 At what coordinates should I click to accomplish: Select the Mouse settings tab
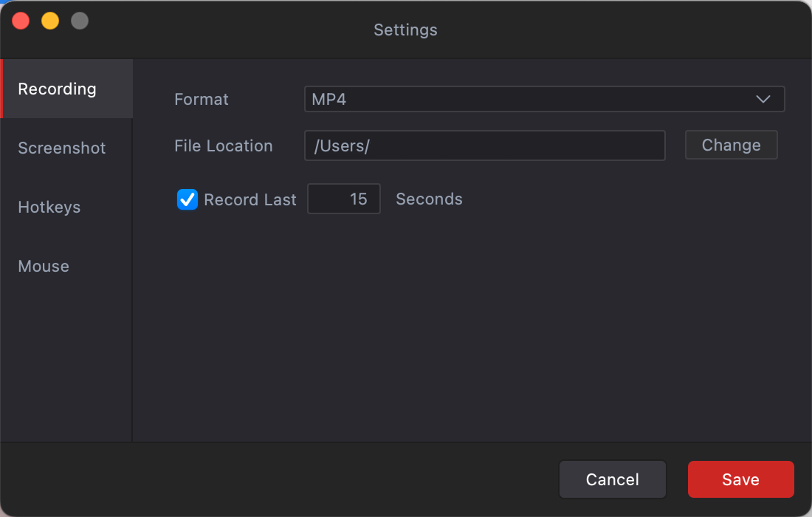coord(43,266)
